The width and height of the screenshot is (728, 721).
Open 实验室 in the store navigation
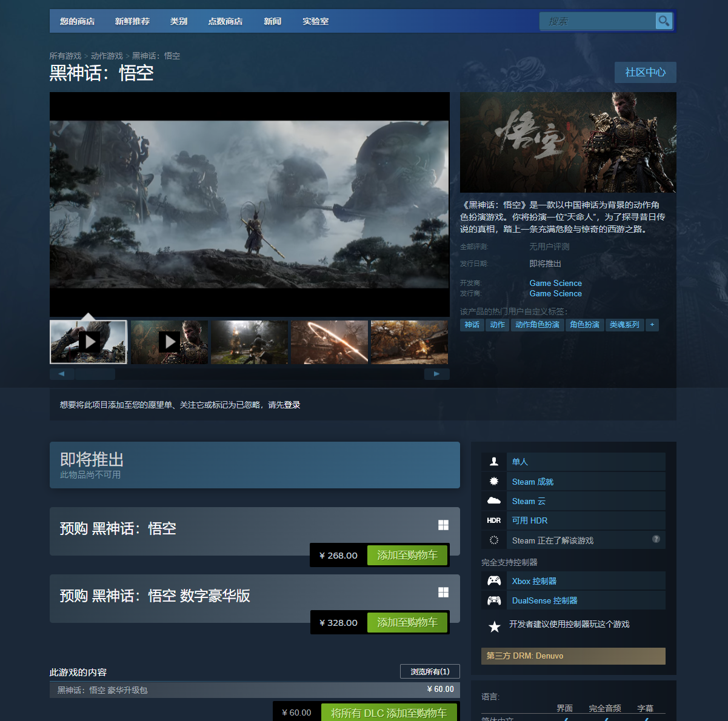pyautogui.click(x=316, y=21)
